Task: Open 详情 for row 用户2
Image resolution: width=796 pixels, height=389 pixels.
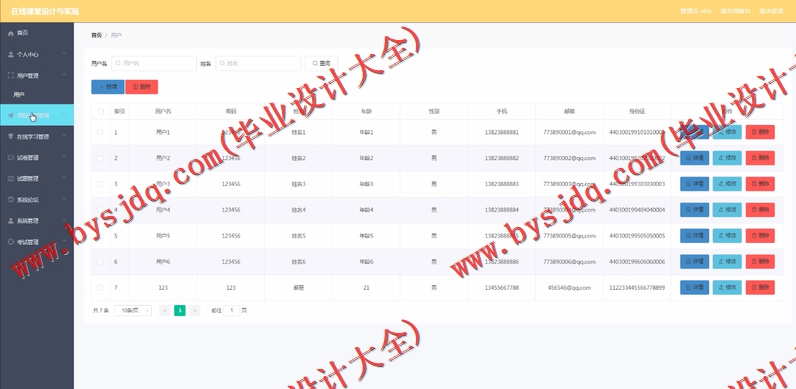Action: pos(694,158)
